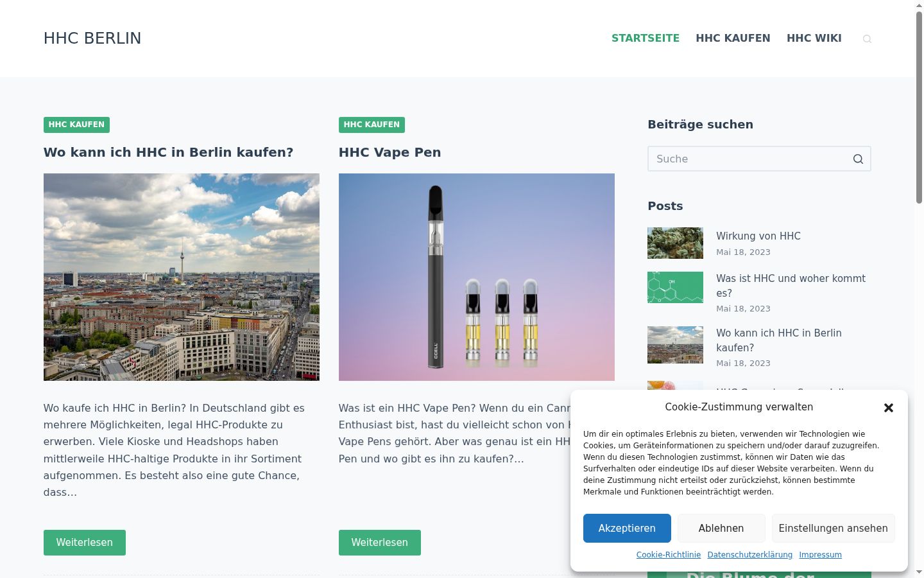Open the HHC Vape Pen post title
The width and height of the screenshot is (924, 578).
(389, 152)
